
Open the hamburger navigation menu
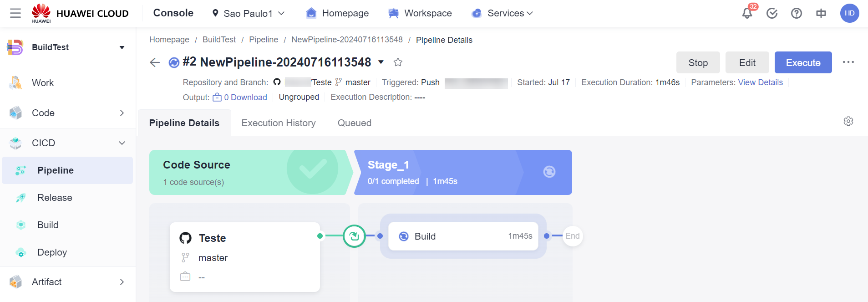click(15, 13)
